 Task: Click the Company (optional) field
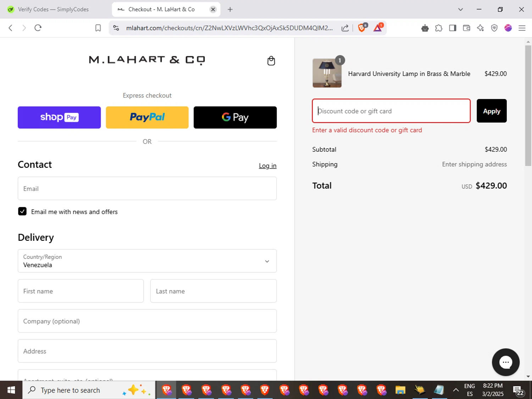point(147,321)
